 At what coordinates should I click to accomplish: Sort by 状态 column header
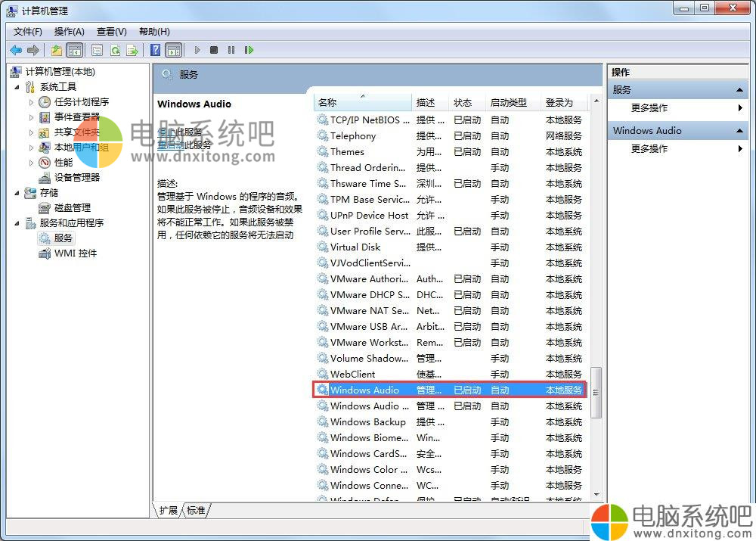pos(467,102)
